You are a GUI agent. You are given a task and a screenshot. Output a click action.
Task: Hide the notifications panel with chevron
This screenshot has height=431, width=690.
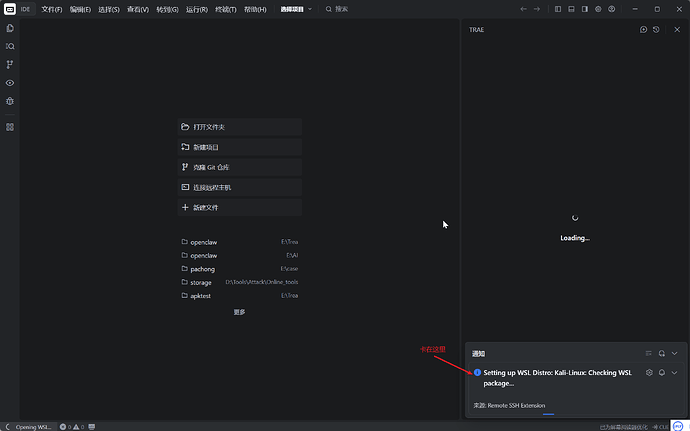[x=675, y=353]
